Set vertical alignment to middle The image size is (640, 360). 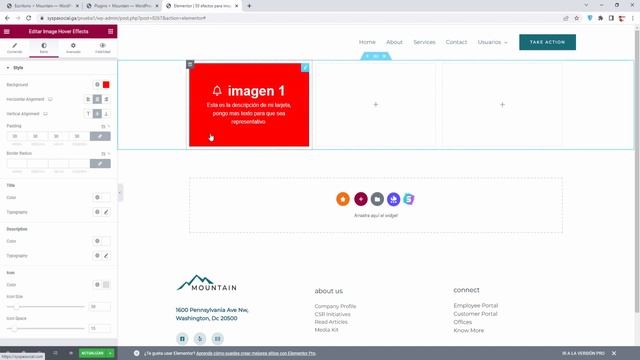97,114
